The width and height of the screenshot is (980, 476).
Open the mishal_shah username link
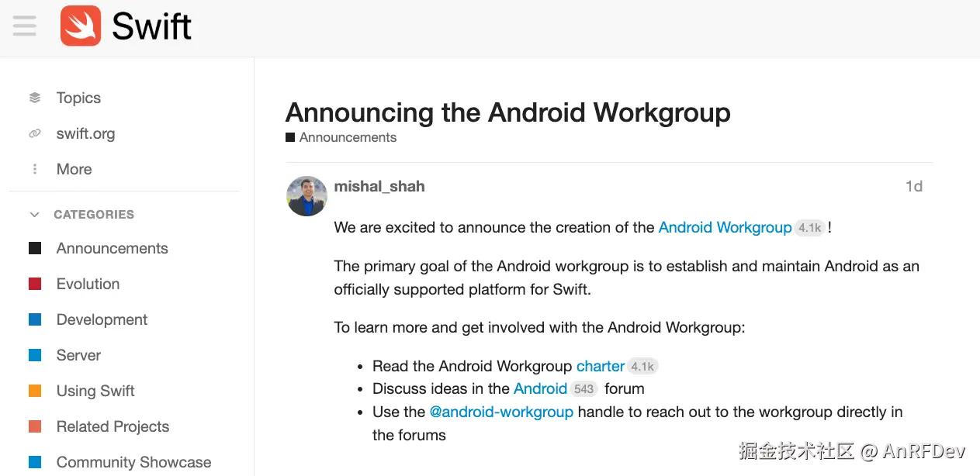click(x=379, y=186)
